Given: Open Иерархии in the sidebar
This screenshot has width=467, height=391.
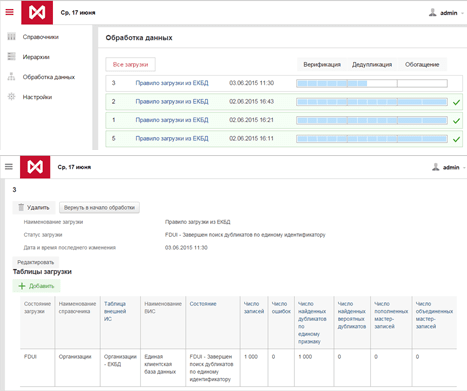Looking at the screenshot, I should pos(36,57).
